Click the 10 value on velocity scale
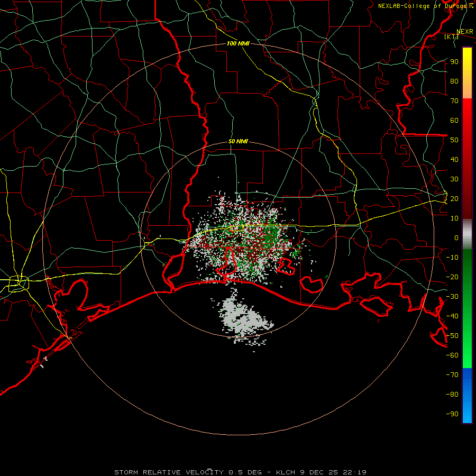The image size is (476, 476). (x=454, y=218)
